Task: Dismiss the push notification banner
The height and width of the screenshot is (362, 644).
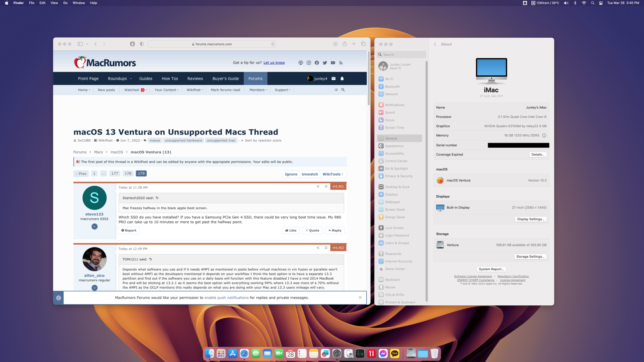Action: pos(360,298)
